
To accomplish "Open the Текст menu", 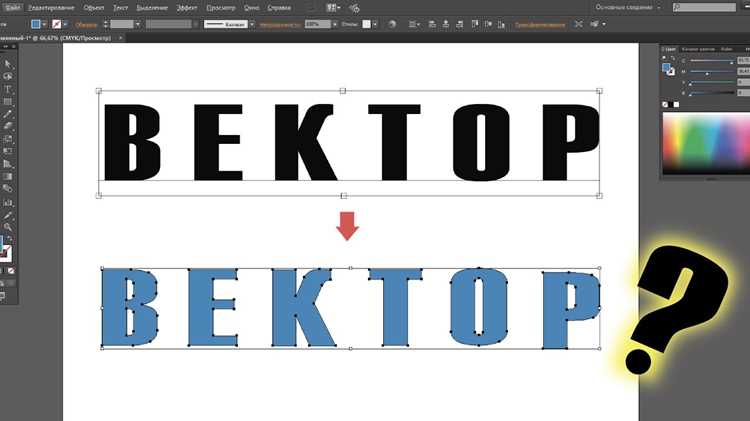I will pyautogui.click(x=121, y=8).
